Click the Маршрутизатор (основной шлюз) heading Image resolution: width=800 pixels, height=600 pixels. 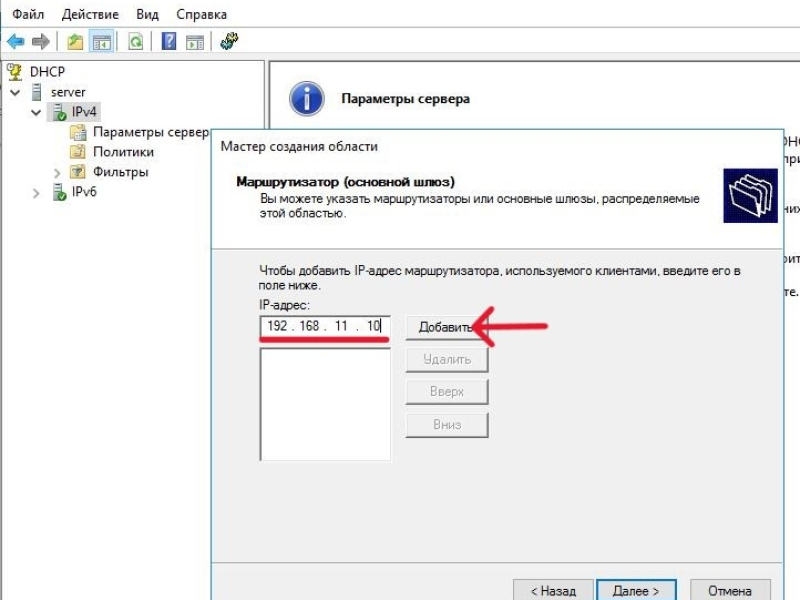tap(345, 182)
